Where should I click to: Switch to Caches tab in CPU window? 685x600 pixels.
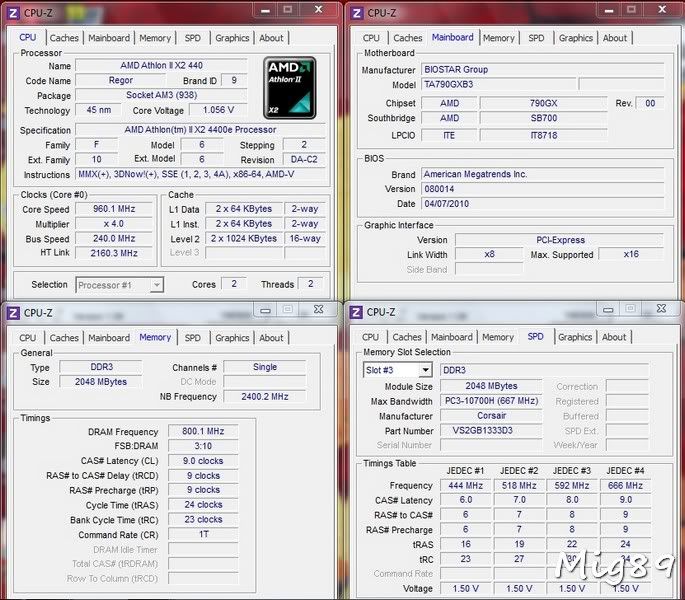click(x=64, y=38)
